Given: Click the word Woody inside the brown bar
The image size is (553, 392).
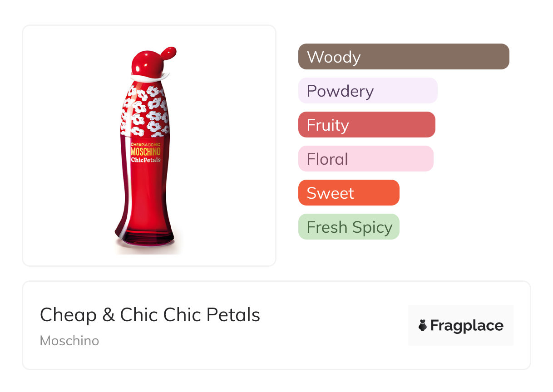Looking at the screenshot, I should (x=334, y=57).
